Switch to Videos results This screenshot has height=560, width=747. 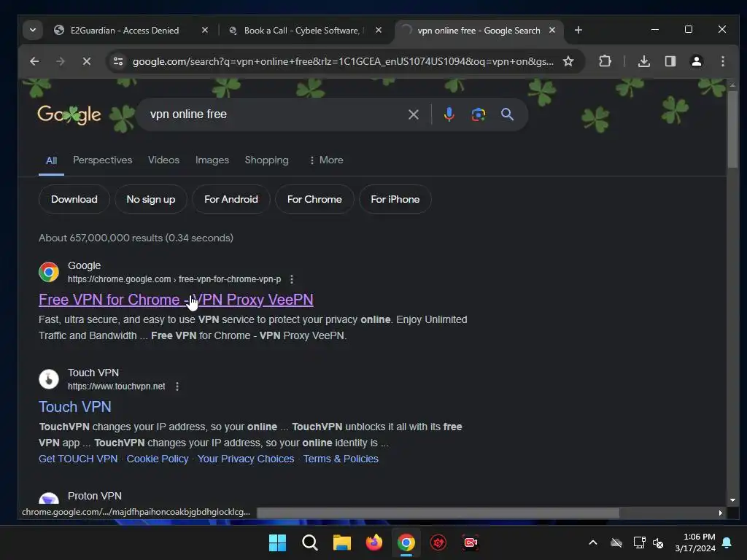(x=164, y=160)
